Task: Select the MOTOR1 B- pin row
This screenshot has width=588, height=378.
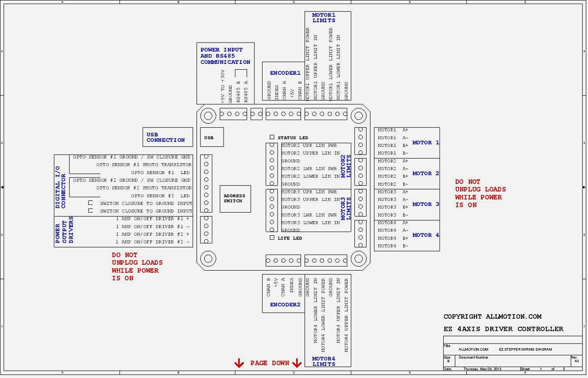Action: pyautogui.click(x=393, y=153)
